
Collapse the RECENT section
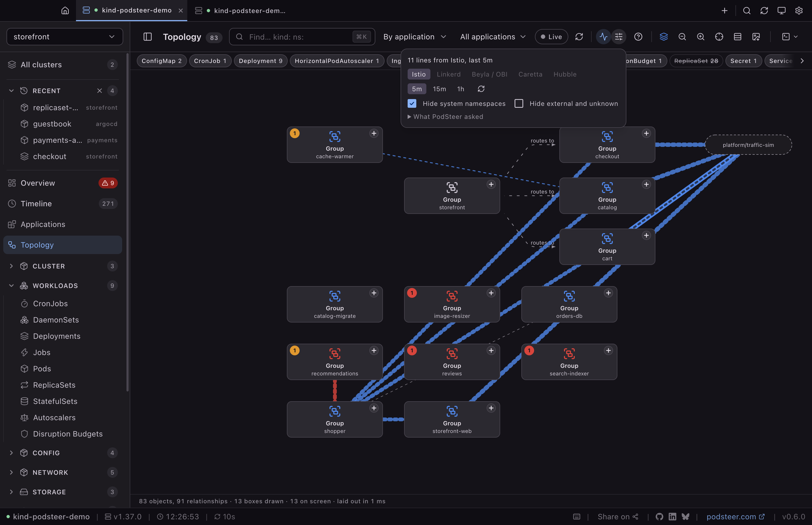pyautogui.click(x=11, y=91)
